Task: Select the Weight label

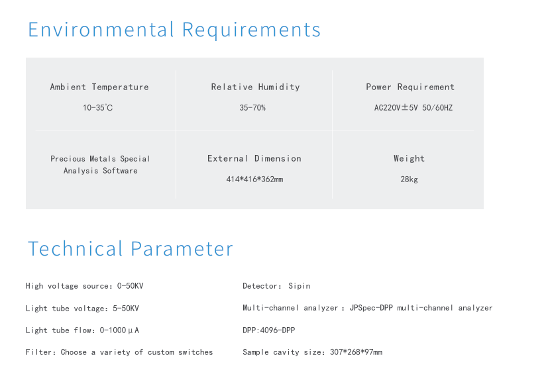Action: click(409, 159)
